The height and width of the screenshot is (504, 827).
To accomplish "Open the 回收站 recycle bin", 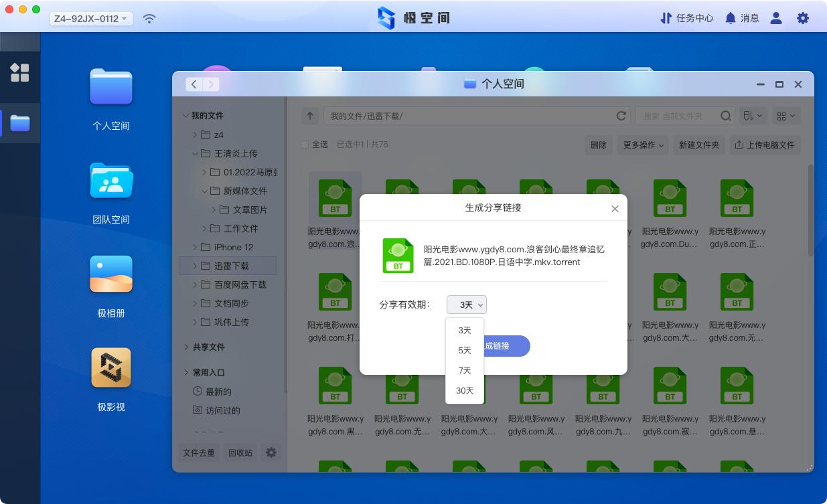I will [x=240, y=452].
